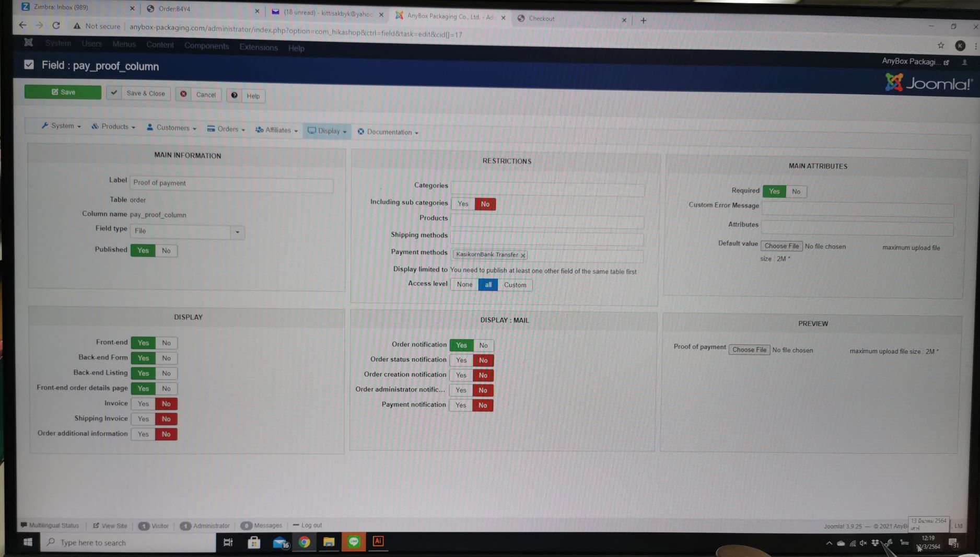The height and width of the screenshot is (557, 980).
Task: Expand the Products dropdown menu
Action: [x=113, y=127]
